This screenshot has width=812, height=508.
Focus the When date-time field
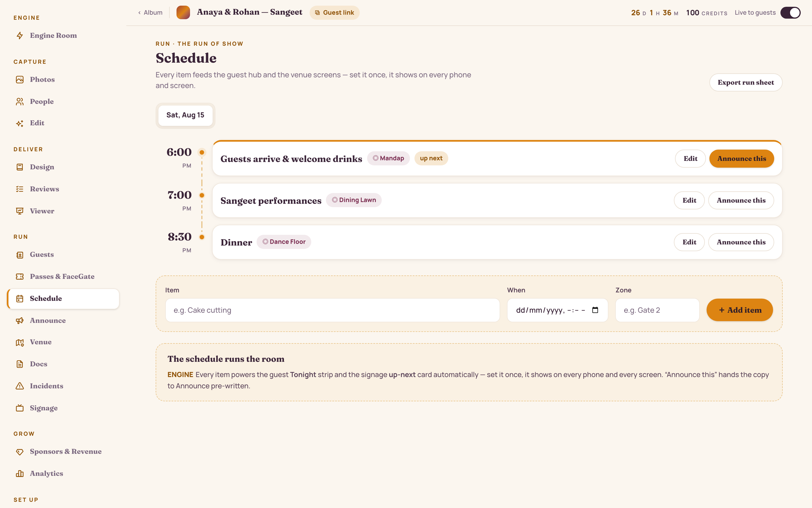click(557, 310)
